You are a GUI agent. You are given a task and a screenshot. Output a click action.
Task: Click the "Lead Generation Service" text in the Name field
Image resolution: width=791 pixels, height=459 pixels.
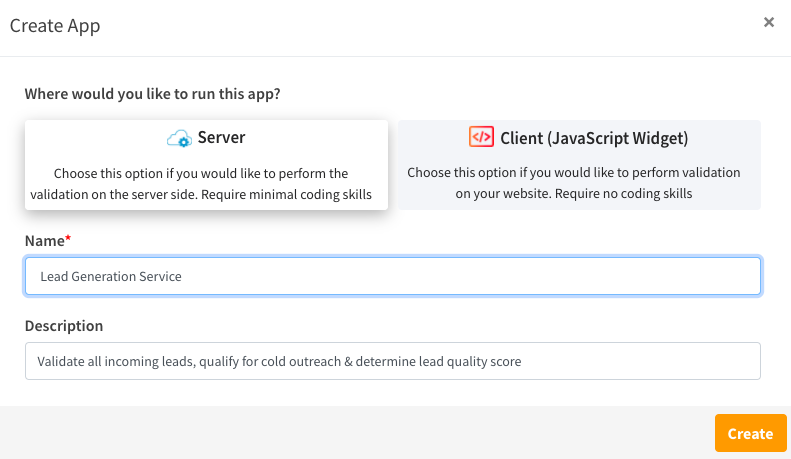[x=111, y=276]
